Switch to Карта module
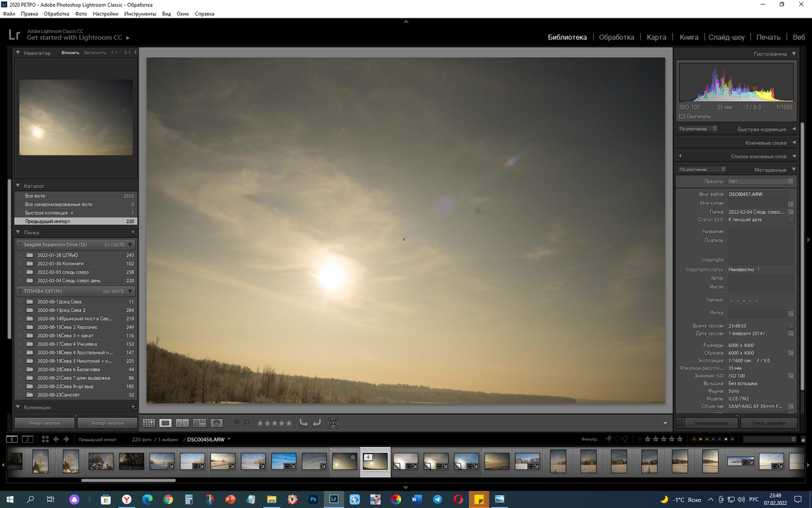The height and width of the screenshot is (508, 812). pos(657,37)
